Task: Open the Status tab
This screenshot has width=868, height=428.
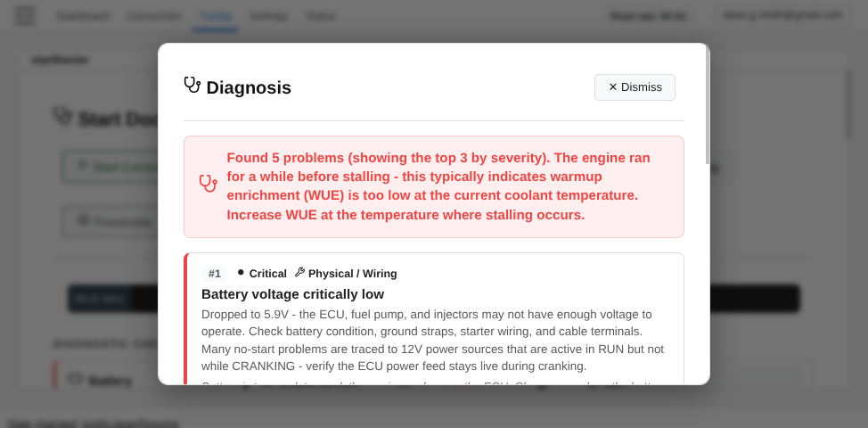Action: [x=321, y=16]
